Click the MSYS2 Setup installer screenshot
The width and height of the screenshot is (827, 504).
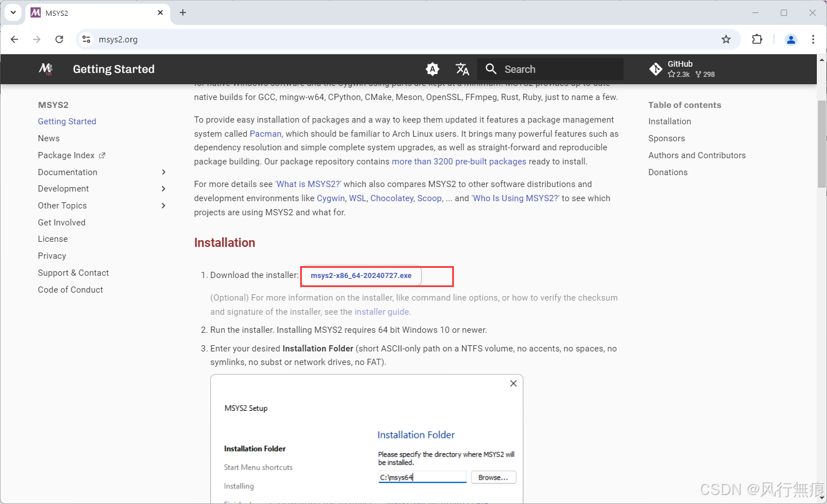pos(367,438)
